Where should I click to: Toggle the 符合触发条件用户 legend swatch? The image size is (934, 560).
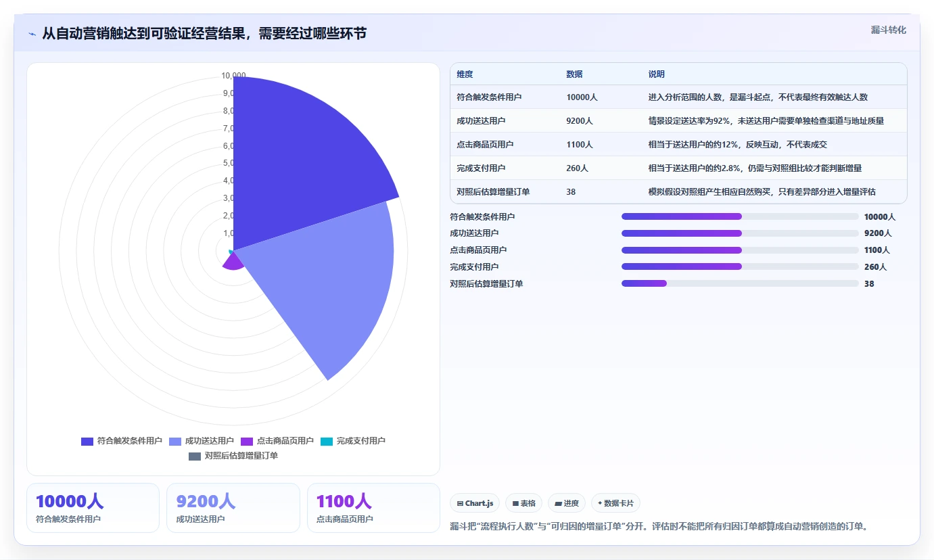(x=87, y=441)
